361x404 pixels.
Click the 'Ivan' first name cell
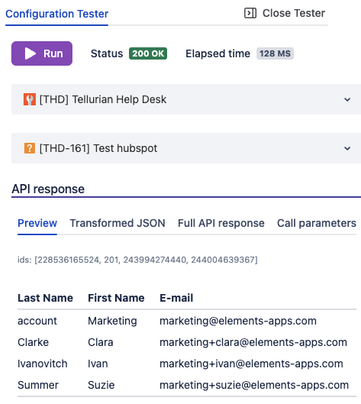point(98,364)
